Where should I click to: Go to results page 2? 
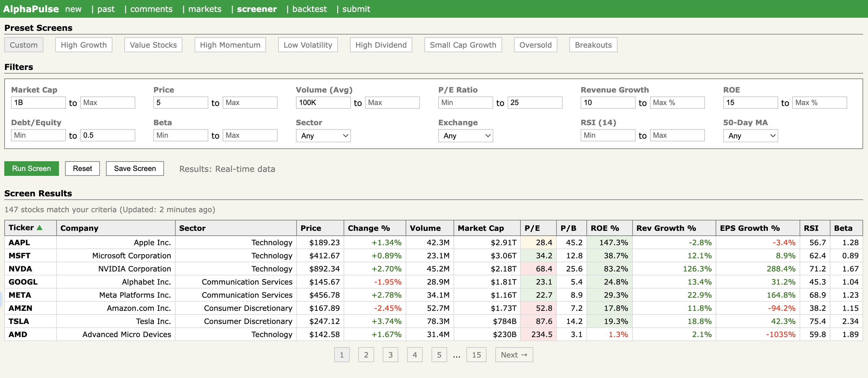(366, 355)
